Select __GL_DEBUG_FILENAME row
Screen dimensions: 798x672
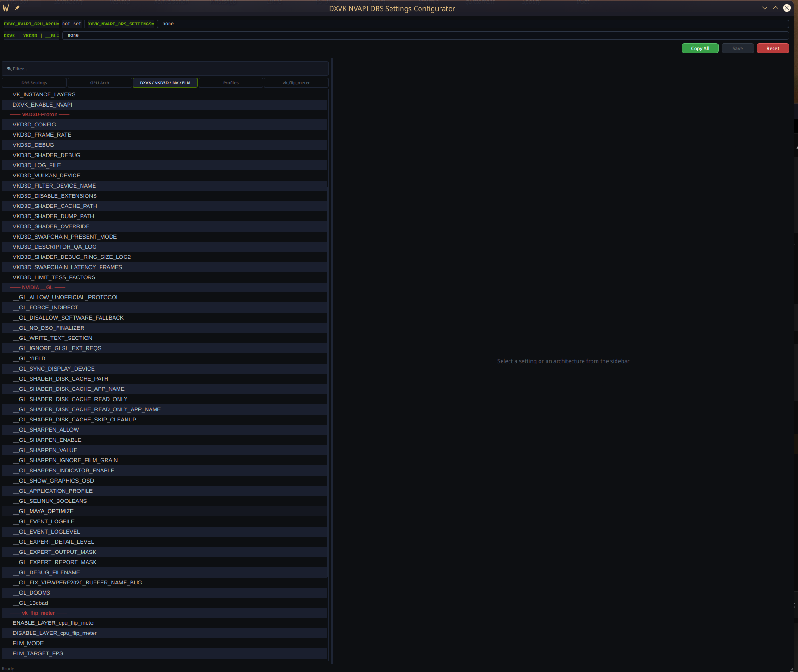point(164,572)
